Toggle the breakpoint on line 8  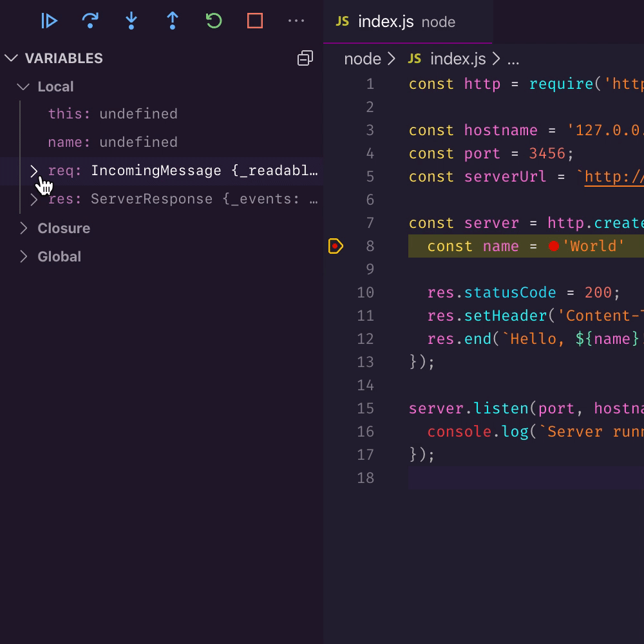pos(336,246)
